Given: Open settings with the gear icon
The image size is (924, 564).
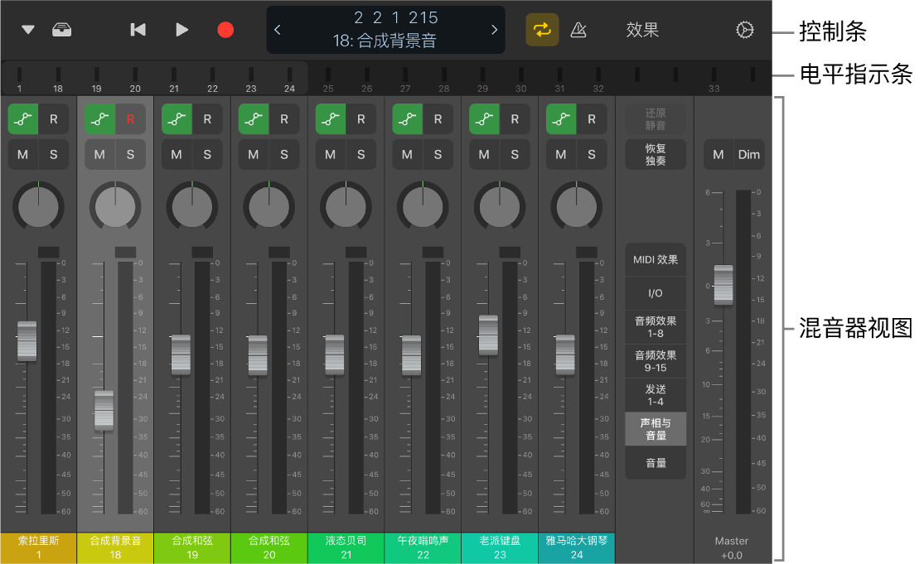Looking at the screenshot, I should [744, 29].
